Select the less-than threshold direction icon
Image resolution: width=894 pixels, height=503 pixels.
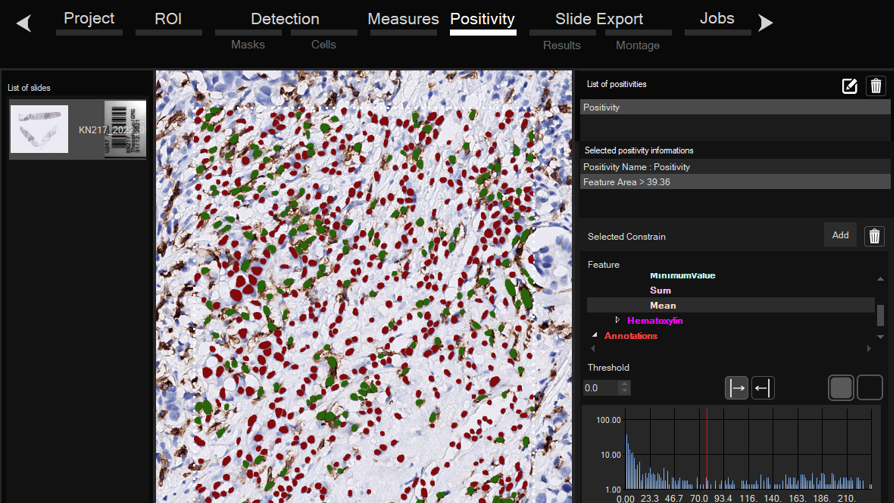[762, 388]
